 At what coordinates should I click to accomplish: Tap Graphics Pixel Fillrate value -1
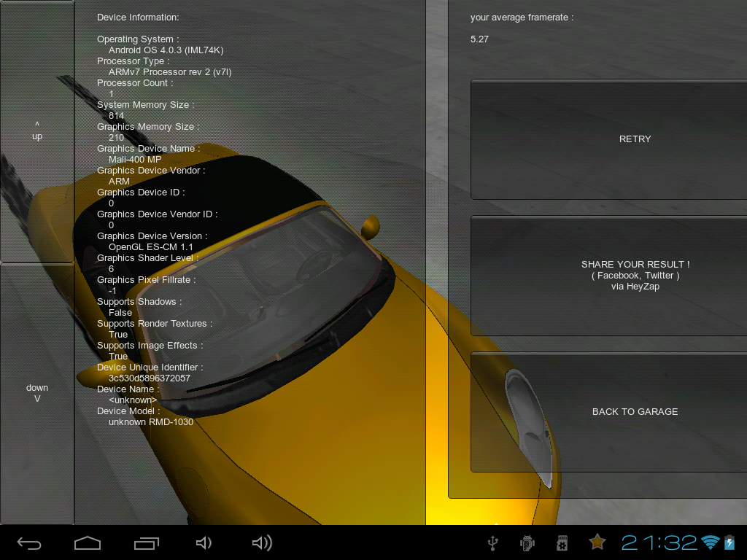112,291
